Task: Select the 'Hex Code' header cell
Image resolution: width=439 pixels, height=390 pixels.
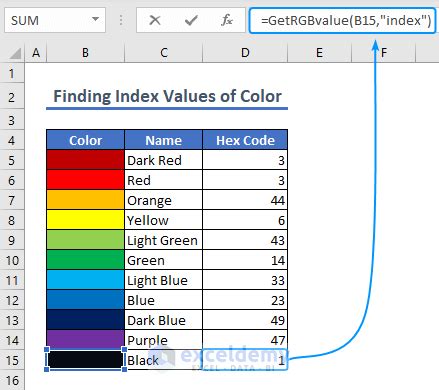Action: [245, 140]
